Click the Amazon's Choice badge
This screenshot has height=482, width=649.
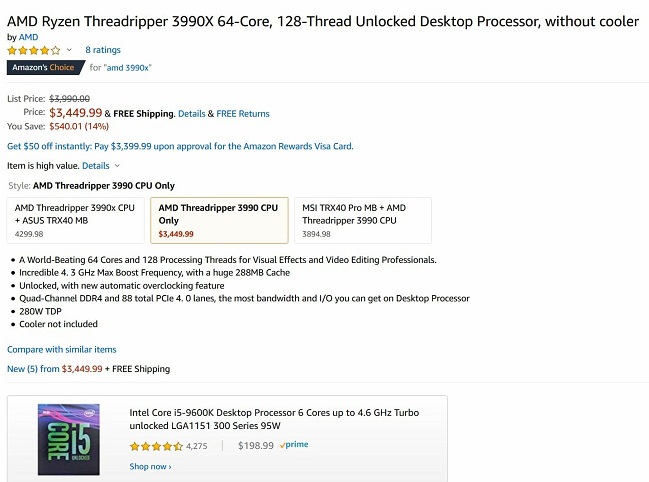tap(43, 68)
